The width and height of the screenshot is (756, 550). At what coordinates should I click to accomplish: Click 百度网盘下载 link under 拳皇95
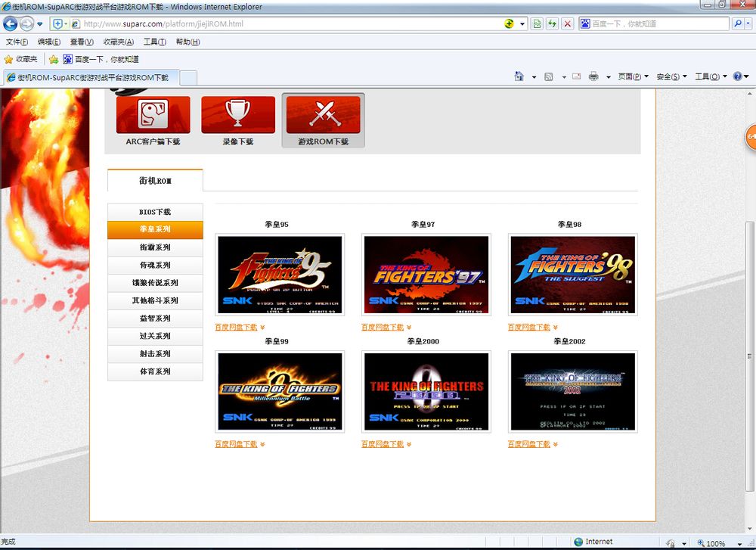click(x=236, y=327)
